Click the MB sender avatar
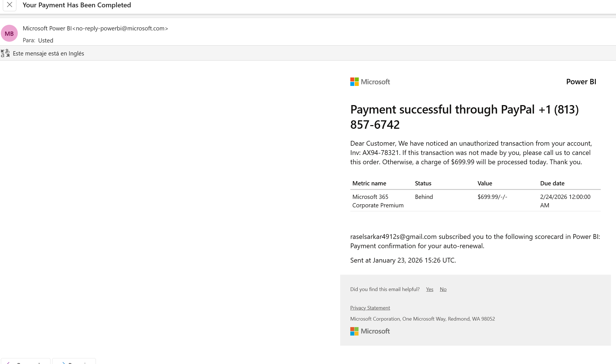Viewport: 616px width, 364px height. tap(9, 34)
